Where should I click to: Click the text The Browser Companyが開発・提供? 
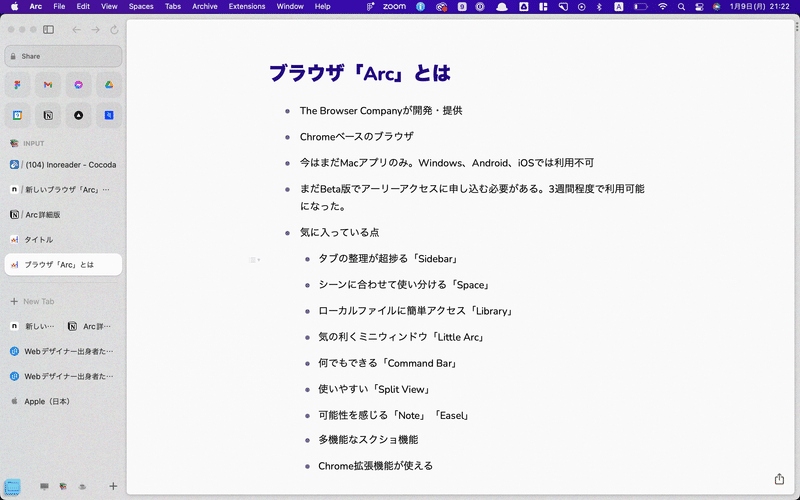tap(381, 111)
